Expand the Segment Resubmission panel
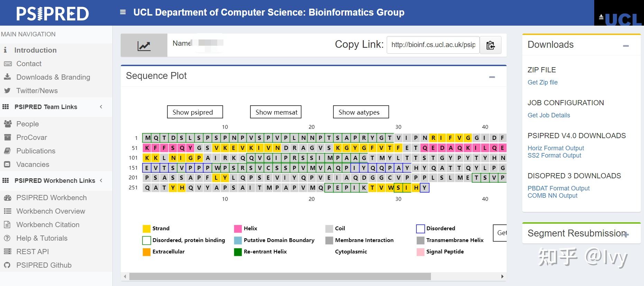The height and width of the screenshot is (286, 644). point(626,234)
